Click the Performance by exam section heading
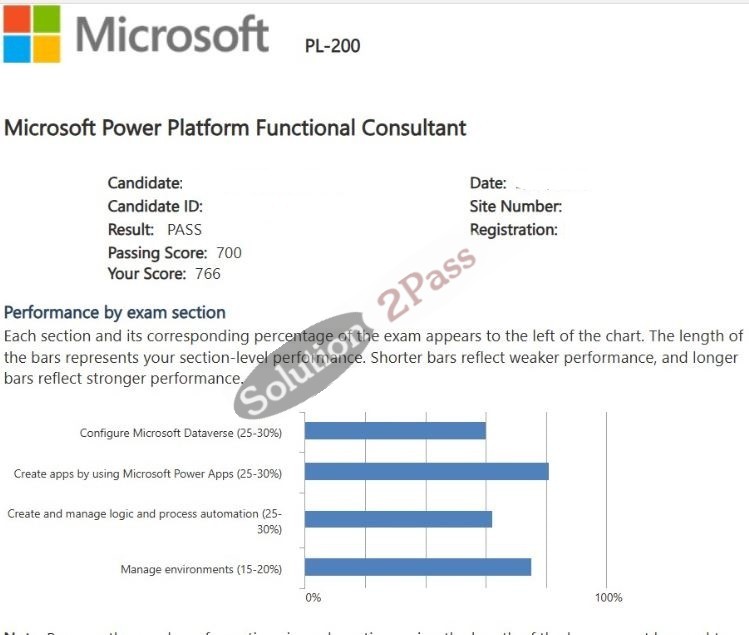749x635 pixels. [x=115, y=312]
